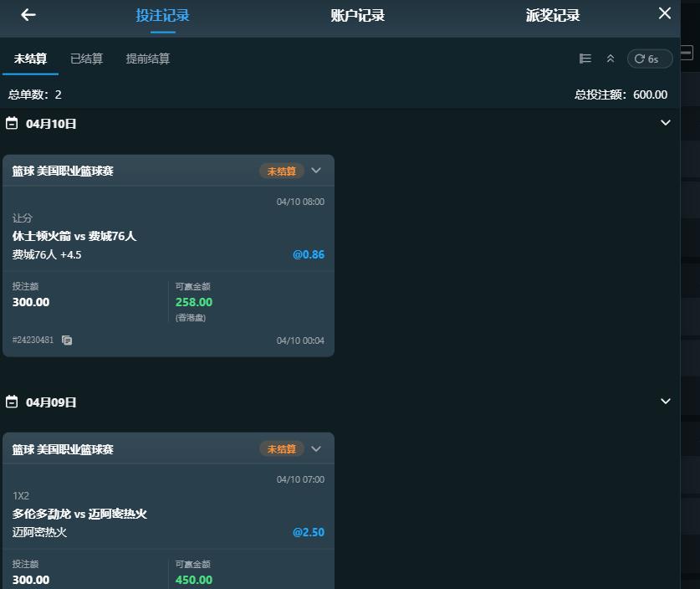This screenshot has width=700, height=589.
Task: Select the 未结算 filter tab
Action: click(x=30, y=59)
